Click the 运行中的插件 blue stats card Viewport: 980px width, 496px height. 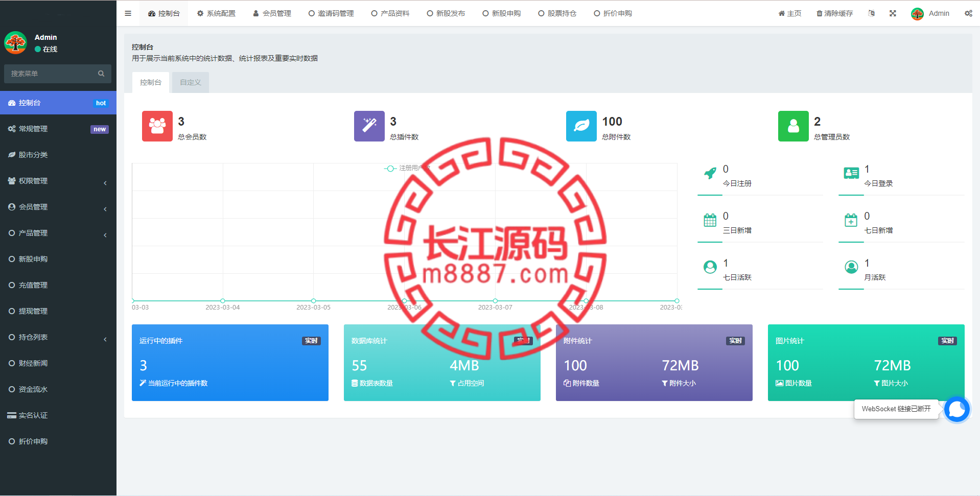tap(230, 363)
